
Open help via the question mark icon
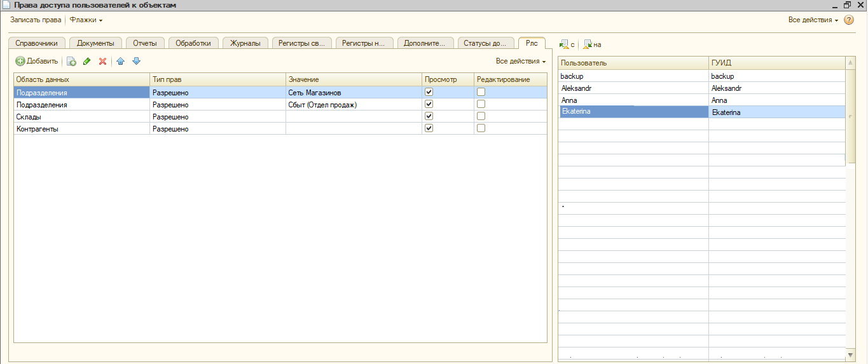[848, 20]
